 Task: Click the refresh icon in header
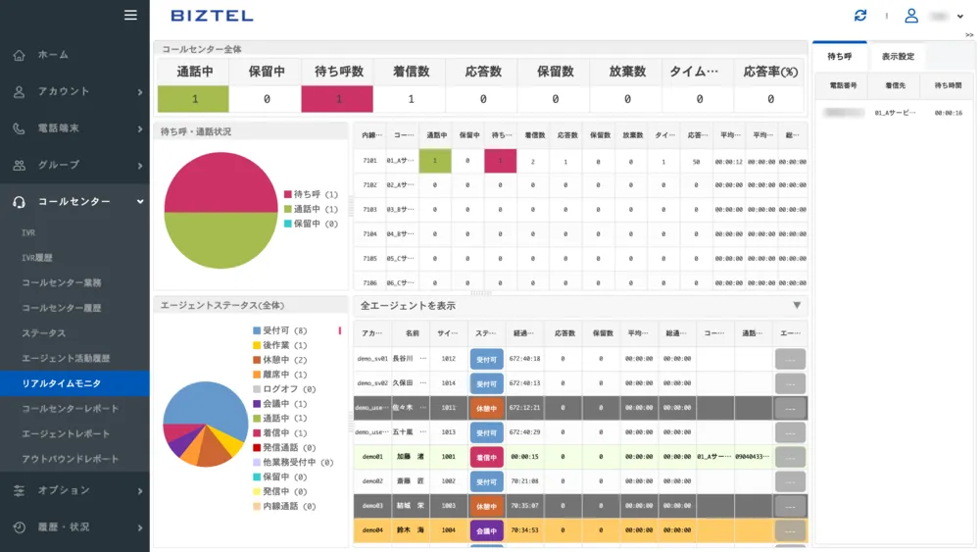pos(860,16)
